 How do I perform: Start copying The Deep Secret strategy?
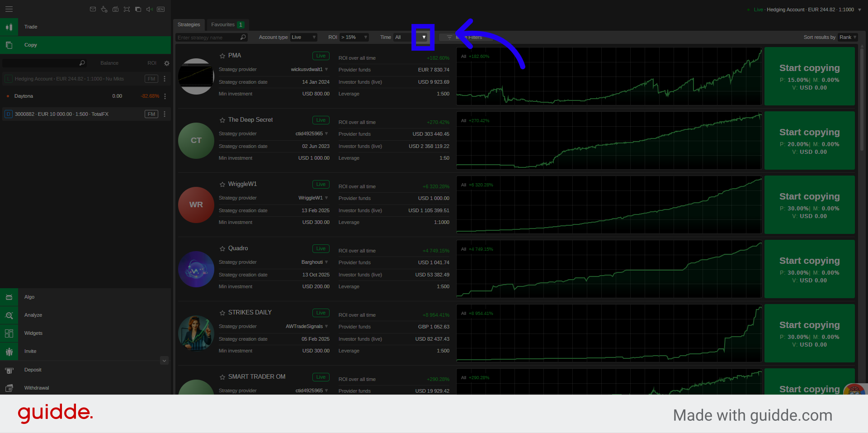point(809,141)
